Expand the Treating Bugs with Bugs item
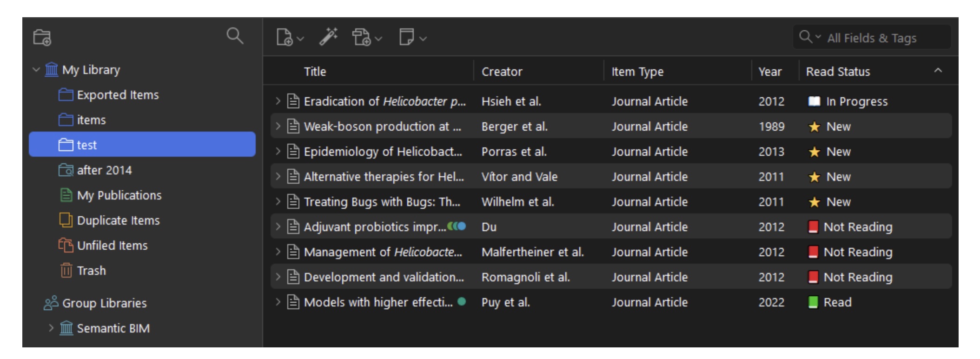Screen dimensions: 980x359 [x=278, y=201]
